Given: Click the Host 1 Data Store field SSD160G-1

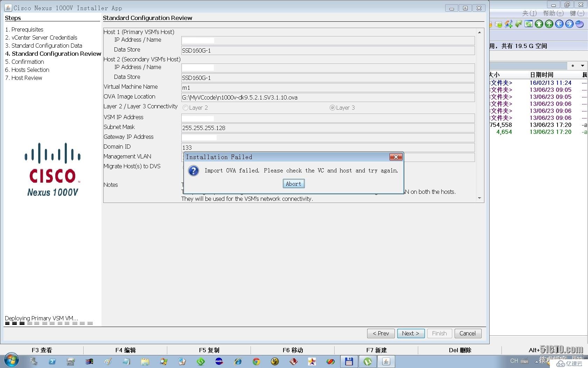Looking at the screenshot, I should coord(328,50).
